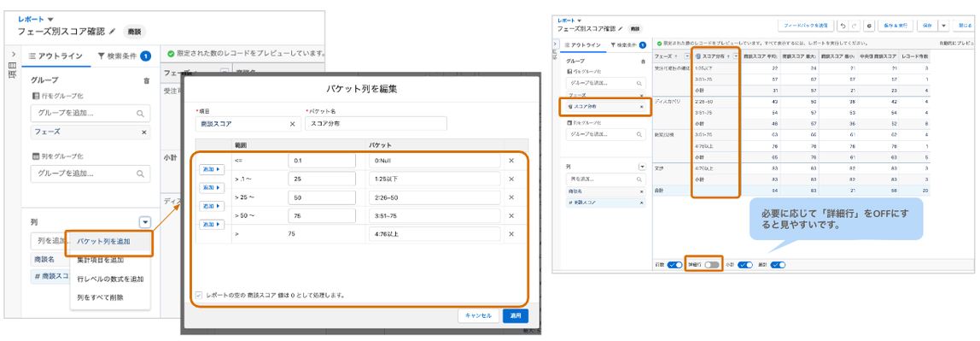This screenshot has width=980, height=341.
Task: Click the bucket name field 2:26~50
Action: [435, 197]
